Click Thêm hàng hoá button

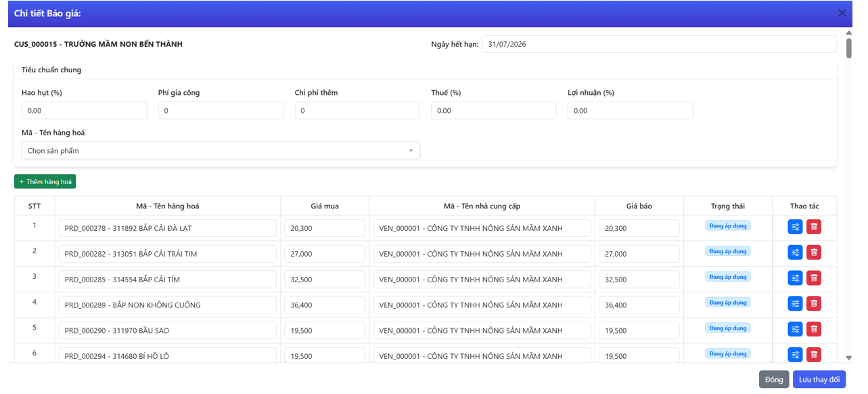click(x=45, y=181)
